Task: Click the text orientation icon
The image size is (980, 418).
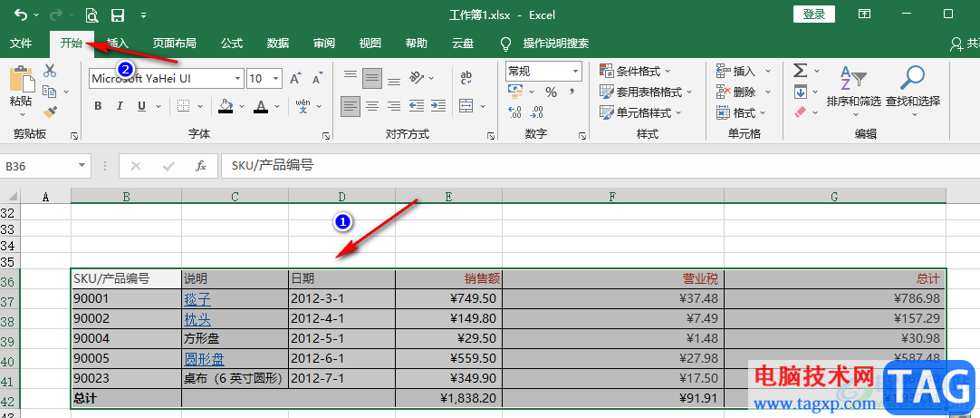Action: pos(417,78)
